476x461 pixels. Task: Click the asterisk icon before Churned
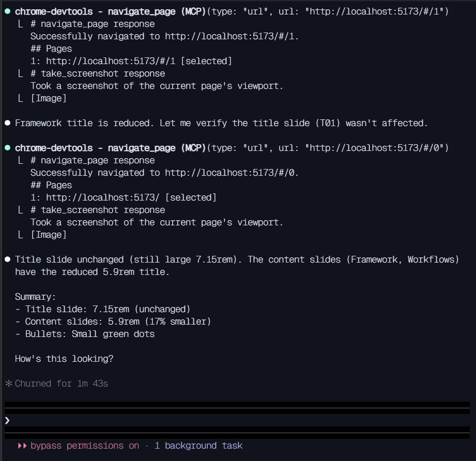coord(8,383)
